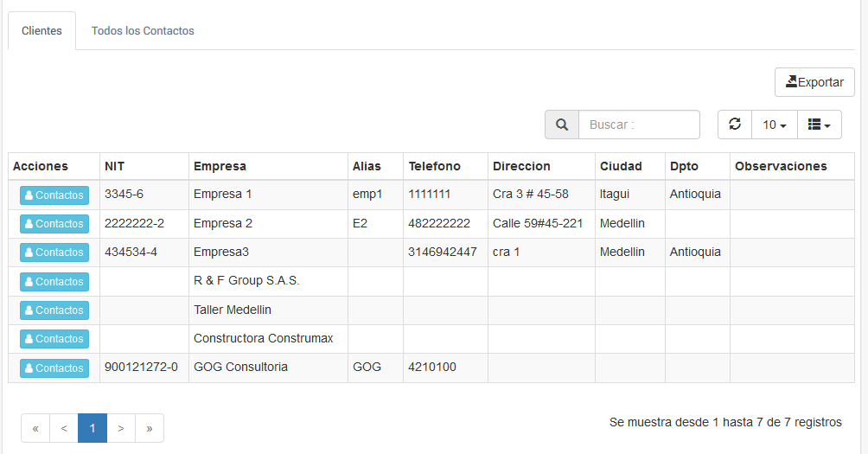Screen dimensions: 868x454
Task: Click the search magnifier icon
Action: click(x=562, y=125)
